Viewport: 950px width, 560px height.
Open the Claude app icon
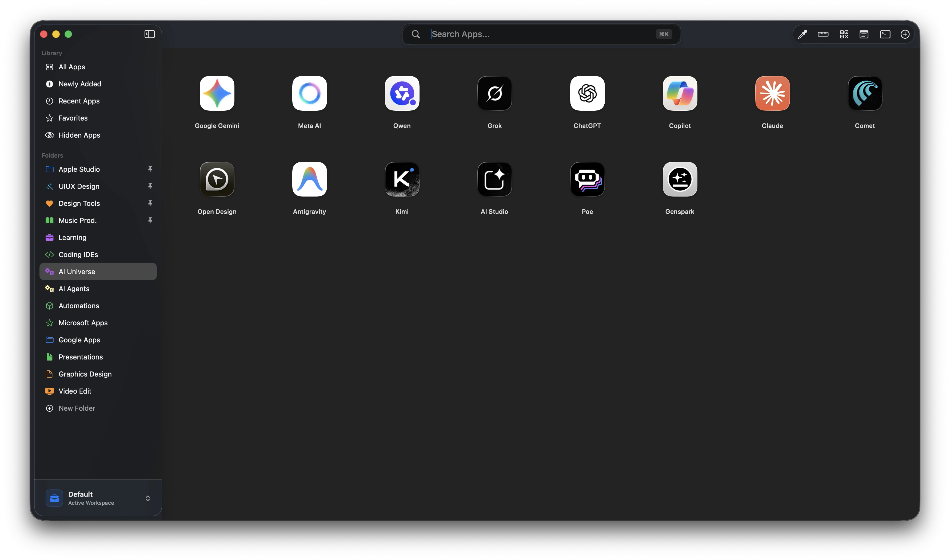pos(772,93)
